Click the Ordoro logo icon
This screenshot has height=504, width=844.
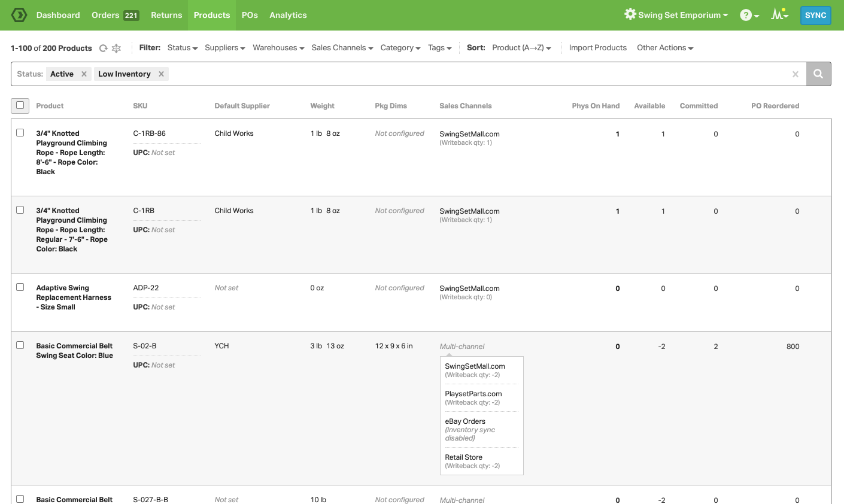[19, 15]
